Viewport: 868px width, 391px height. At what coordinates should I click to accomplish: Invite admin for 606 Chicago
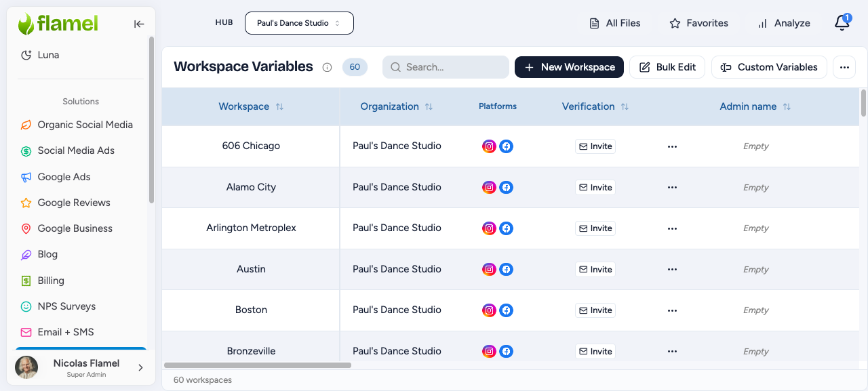(595, 146)
